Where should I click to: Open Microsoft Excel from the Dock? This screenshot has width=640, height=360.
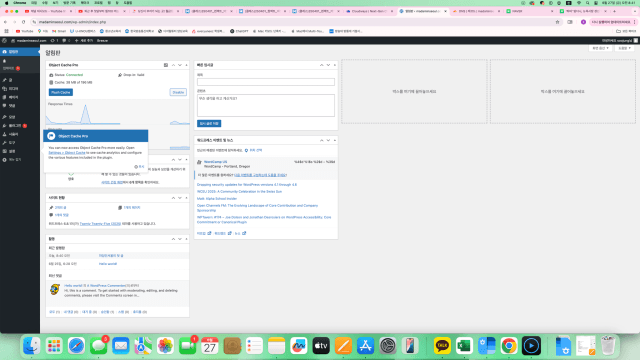point(464,346)
